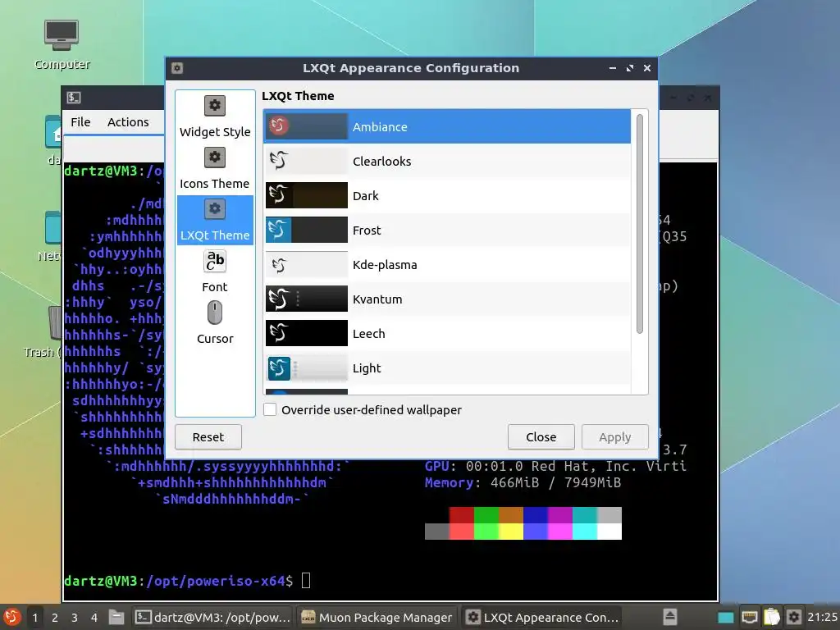Select the Light theme
840x630 pixels.
tap(447, 368)
